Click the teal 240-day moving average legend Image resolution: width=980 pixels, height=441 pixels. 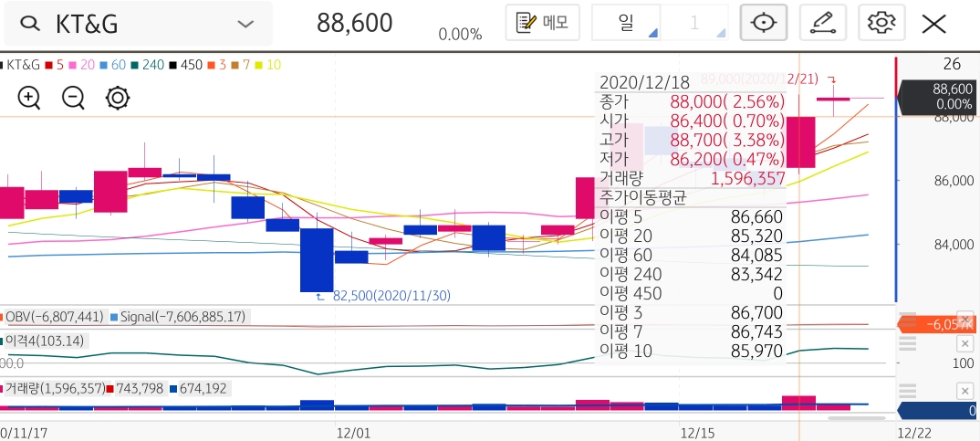click(148, 65)
